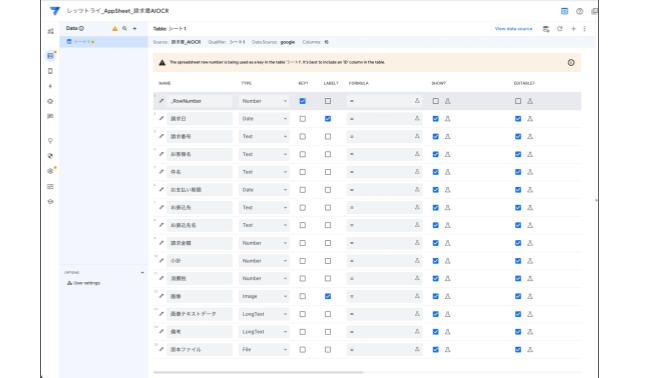This screenshot has height=378, width=672.
Task: Edit the _RowNumber column with pencil icon
Action: pos(162,101)
